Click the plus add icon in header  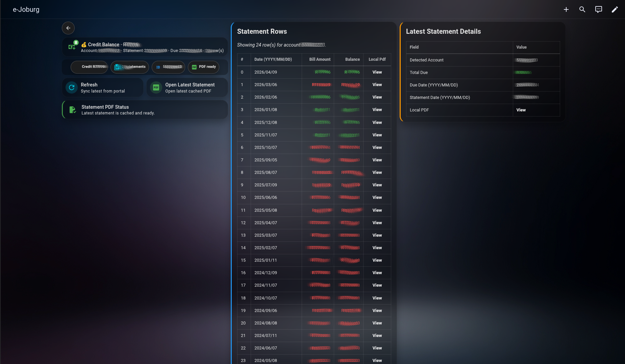point(566,9)
